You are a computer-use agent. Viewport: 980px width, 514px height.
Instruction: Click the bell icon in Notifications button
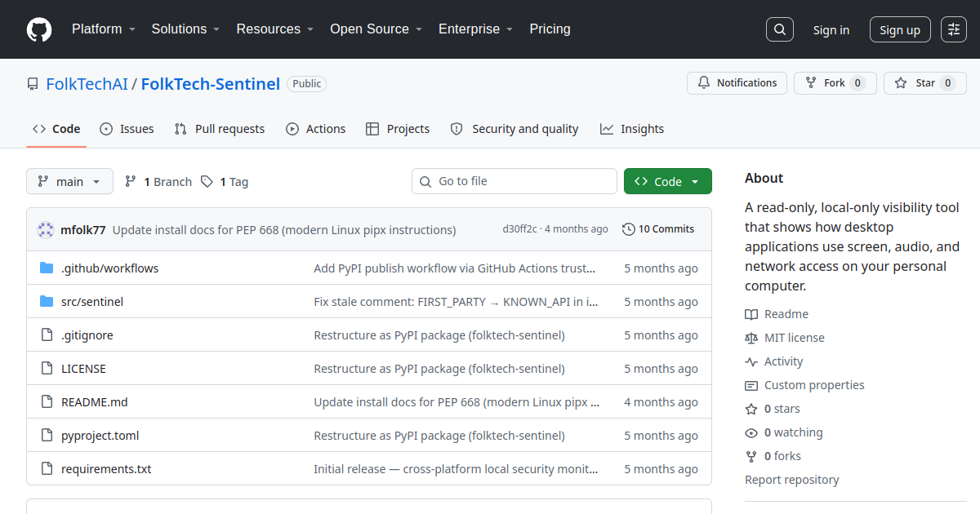coord(704,83)
